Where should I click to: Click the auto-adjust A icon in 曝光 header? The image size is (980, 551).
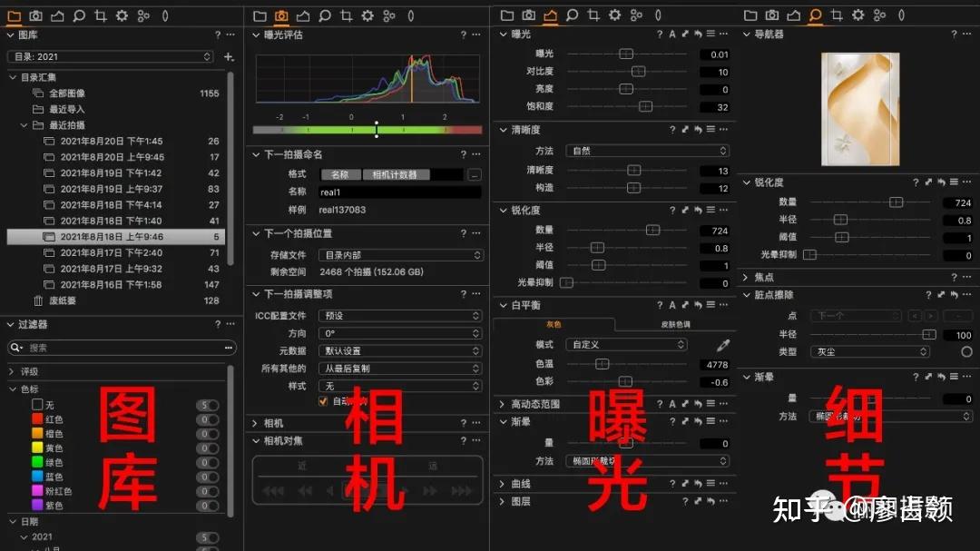[x=672, y=34]
